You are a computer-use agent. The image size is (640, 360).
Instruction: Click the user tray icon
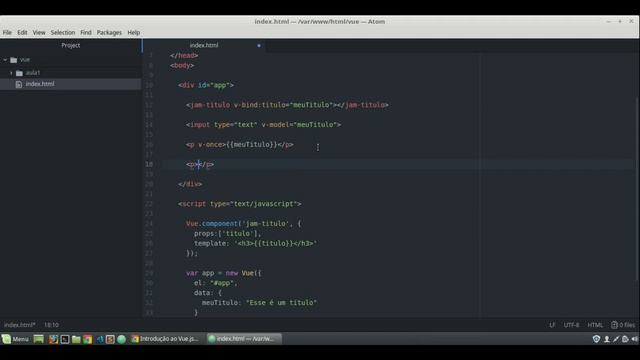click(x=607, y=339)
